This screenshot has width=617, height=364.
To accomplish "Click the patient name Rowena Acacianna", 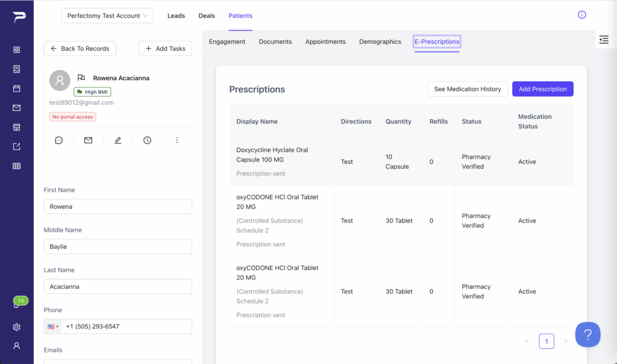I will 121,78.
